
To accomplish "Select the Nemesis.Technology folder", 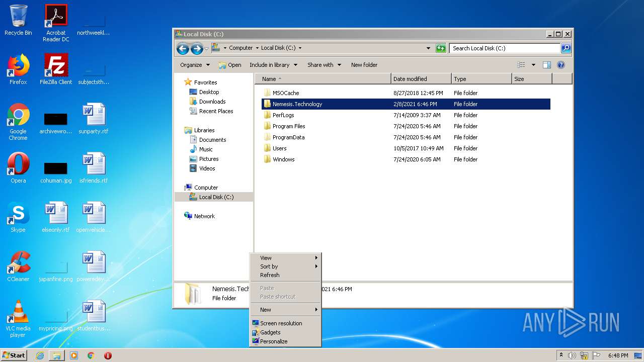I will coord(406,104).
